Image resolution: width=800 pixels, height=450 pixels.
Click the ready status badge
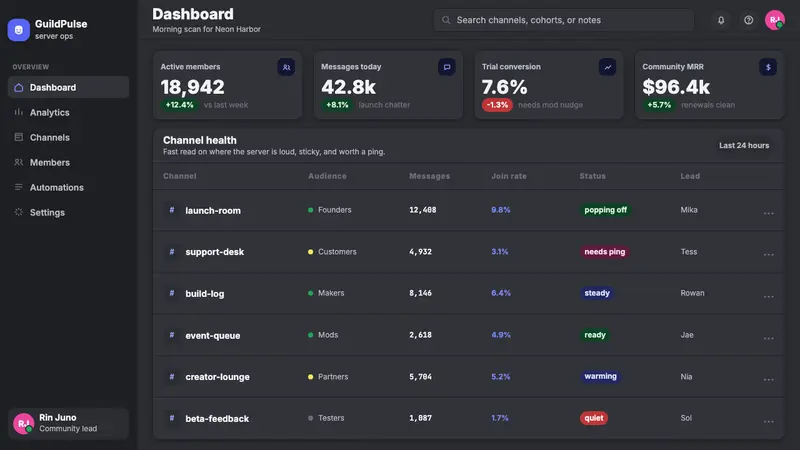(x=595, y=335)
